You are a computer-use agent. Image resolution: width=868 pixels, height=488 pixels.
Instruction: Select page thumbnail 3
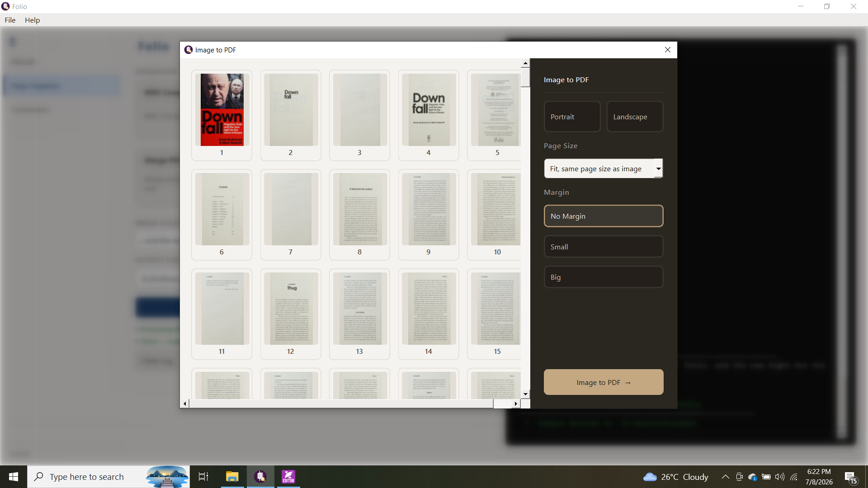pos(359,115)
